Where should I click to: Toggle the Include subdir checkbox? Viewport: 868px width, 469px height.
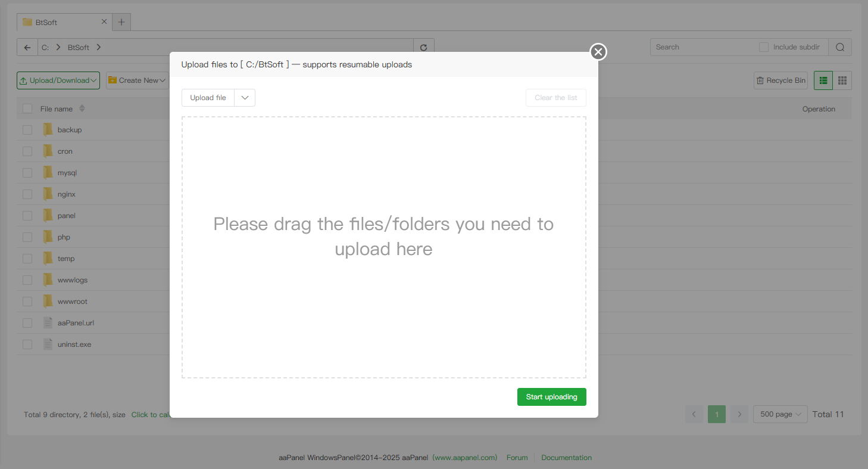point(764,47)
